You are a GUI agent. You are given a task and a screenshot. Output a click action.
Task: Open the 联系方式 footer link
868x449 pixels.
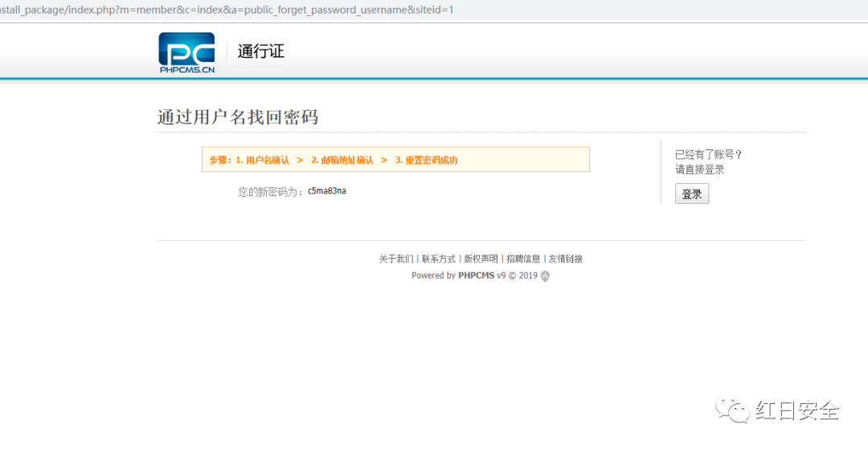click(x=439, y=259)
